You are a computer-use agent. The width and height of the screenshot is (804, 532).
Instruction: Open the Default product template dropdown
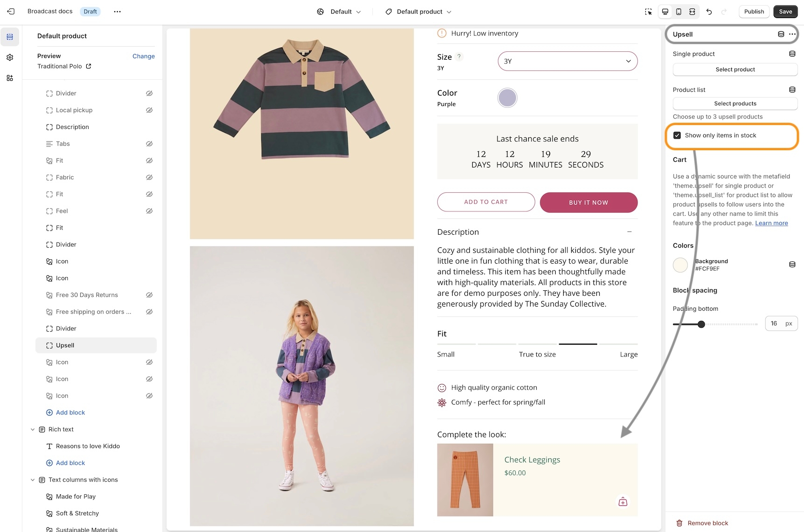point(419,12)
